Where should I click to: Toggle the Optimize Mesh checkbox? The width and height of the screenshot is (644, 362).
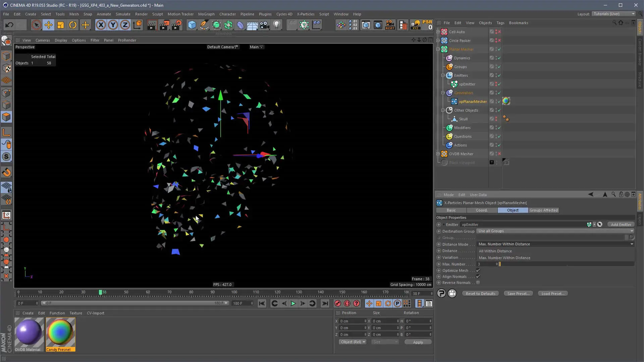pos(478,270)
